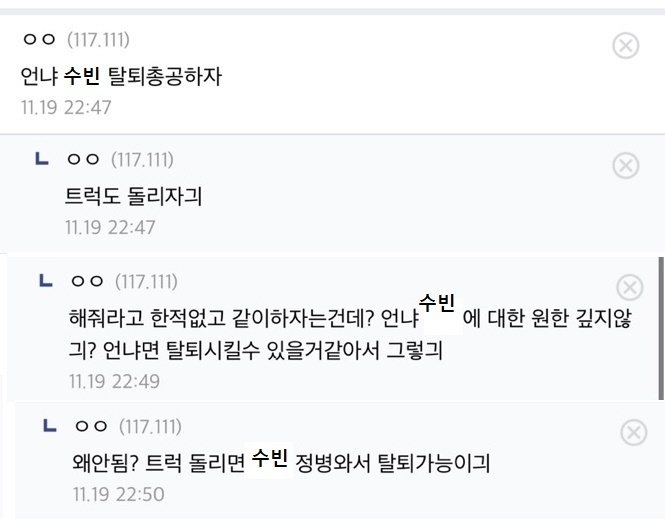Click reply arrow icon of the 22:49 reply
This screenshot has height=519, width=665.
point(46,281)
